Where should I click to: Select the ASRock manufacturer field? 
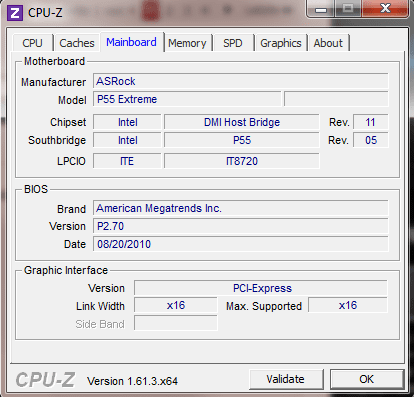tap(241, 81)
